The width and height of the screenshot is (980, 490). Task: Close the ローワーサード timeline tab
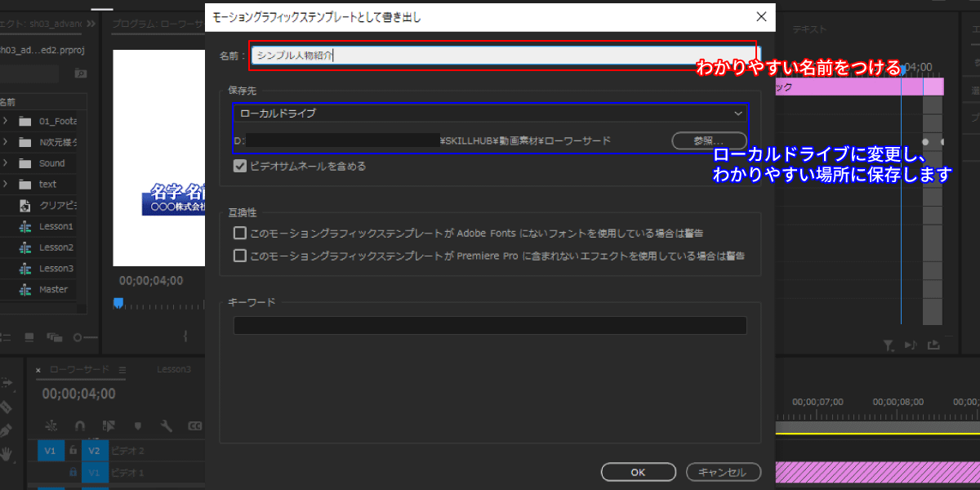pos(38,370)
